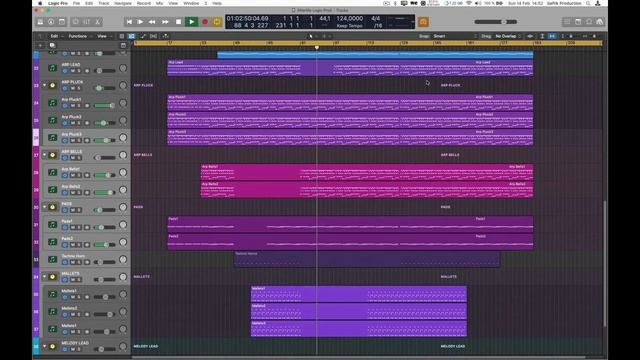This screenshot has width=640, height=360.
Task: Mute the Techno Horn track
Action: 73,262
